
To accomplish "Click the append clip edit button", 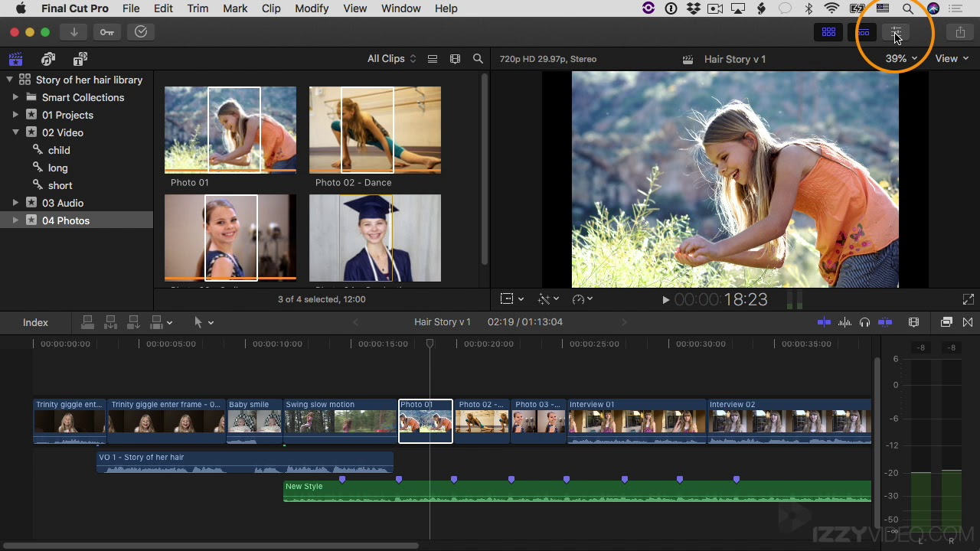I will click(x=133, y=322).
